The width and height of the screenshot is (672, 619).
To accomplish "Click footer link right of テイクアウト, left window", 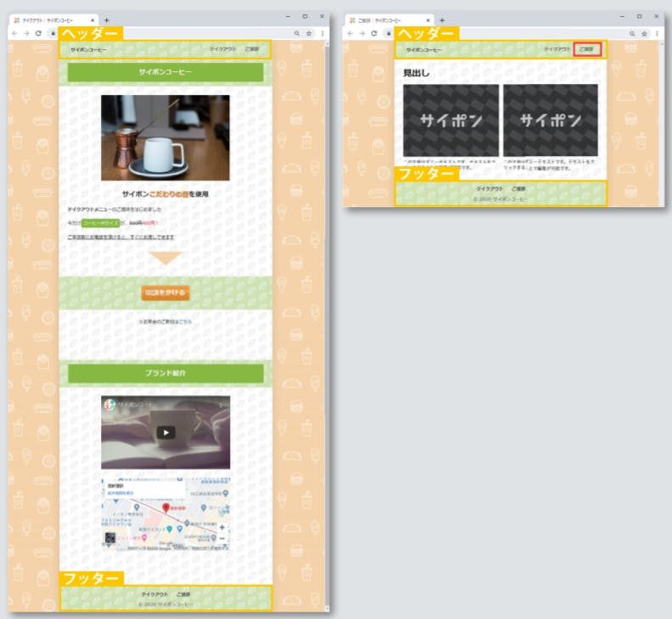I will click(183, 594).
